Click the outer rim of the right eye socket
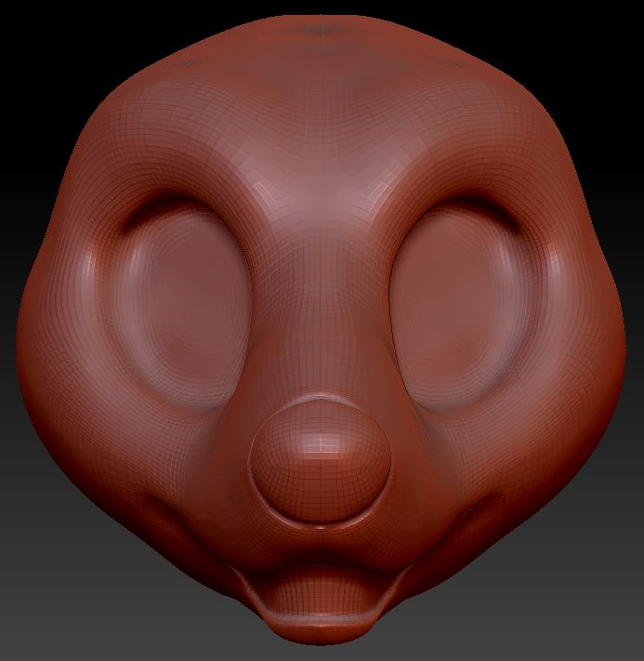Image resolution: width=644 pixels, height=661 pixels. point(537,297)
